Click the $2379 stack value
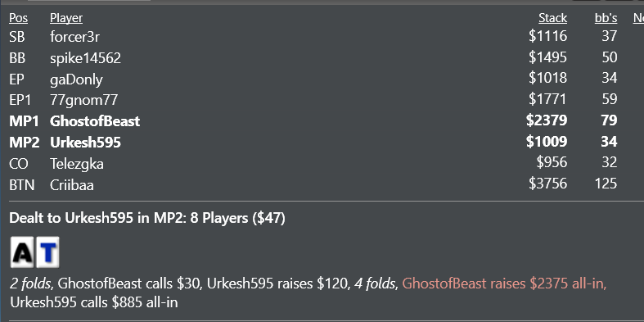This screenshot has height=322, width=644. (547, 120)
